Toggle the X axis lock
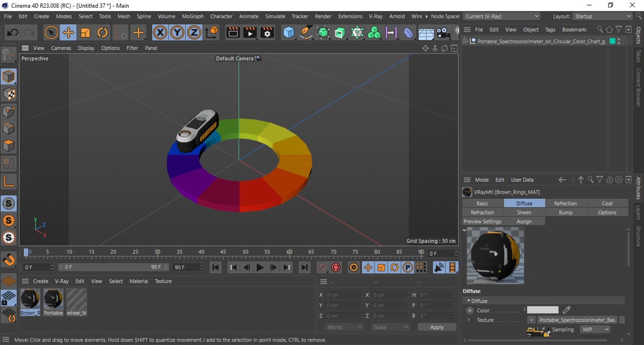The width and height of the screenshot is (644, 345). point(160,33)
